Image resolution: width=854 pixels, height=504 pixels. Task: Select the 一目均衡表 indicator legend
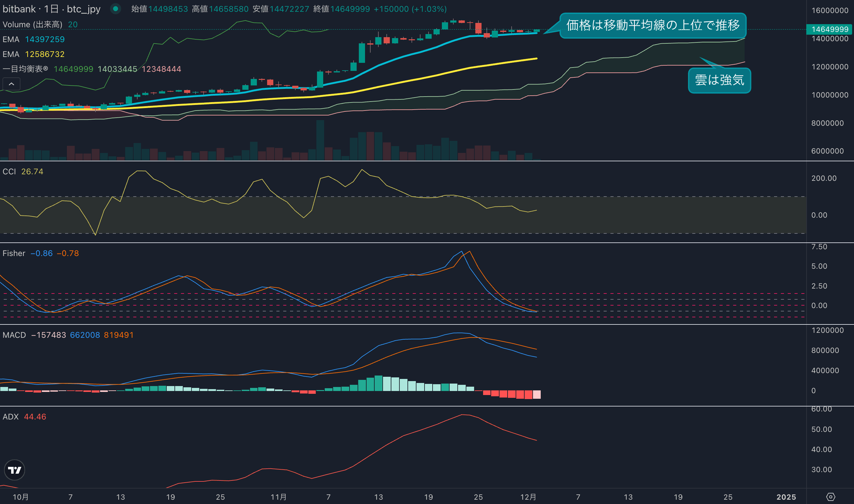25,69
